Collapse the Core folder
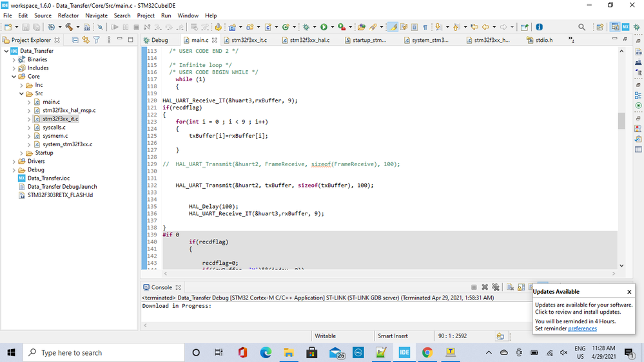The width and height of the screenshot is (644, 362). [x=14, y=77]
